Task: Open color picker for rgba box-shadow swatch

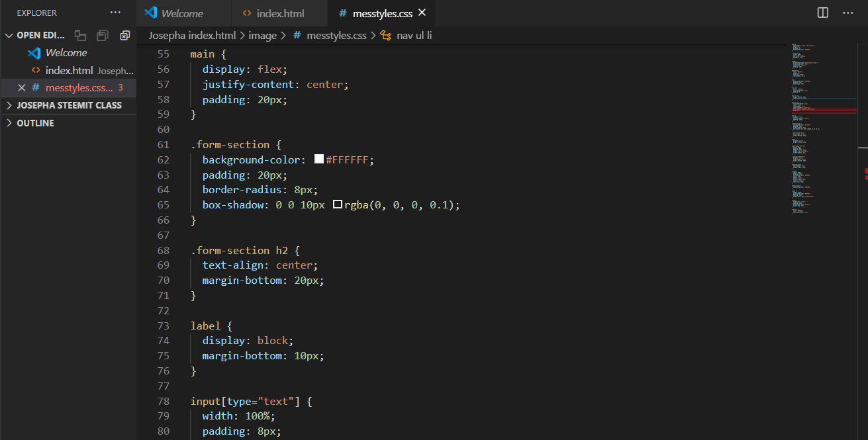Action: 337,204
